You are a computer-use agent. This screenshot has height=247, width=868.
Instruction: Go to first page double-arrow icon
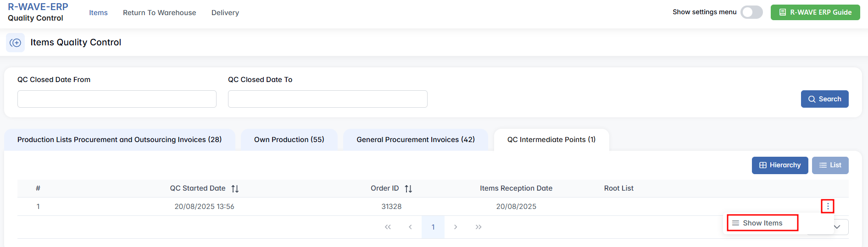[x=388, y=227]
